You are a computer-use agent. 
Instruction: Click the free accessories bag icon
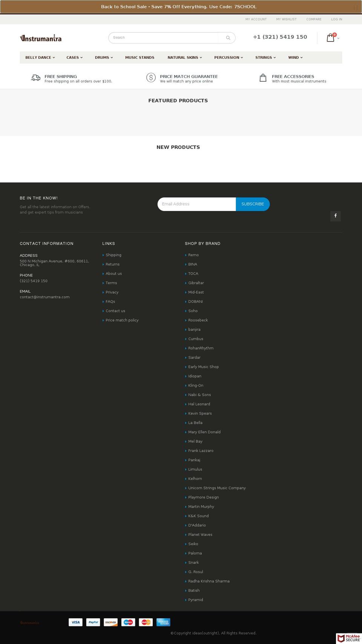click(263, 78)
